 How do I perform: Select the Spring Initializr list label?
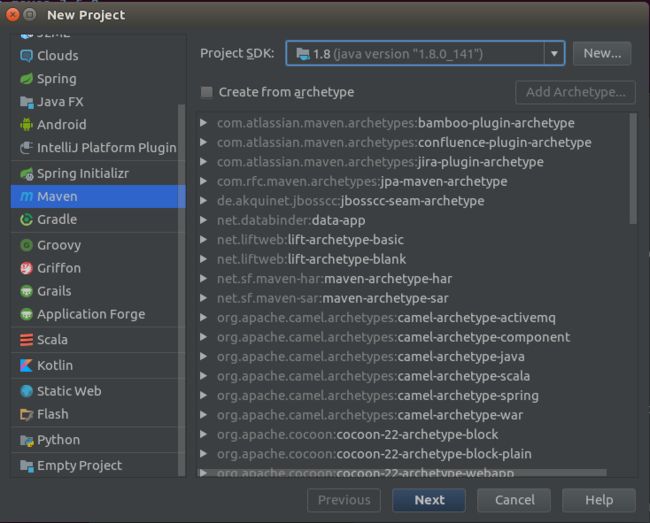83,173
